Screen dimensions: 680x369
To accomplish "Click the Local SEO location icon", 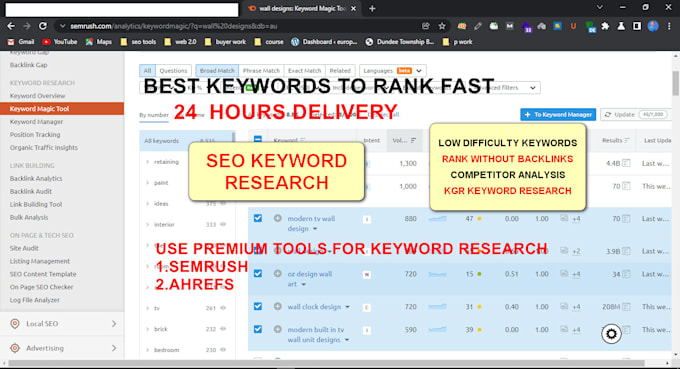I will pyautogui.click(x=15, y=324).
